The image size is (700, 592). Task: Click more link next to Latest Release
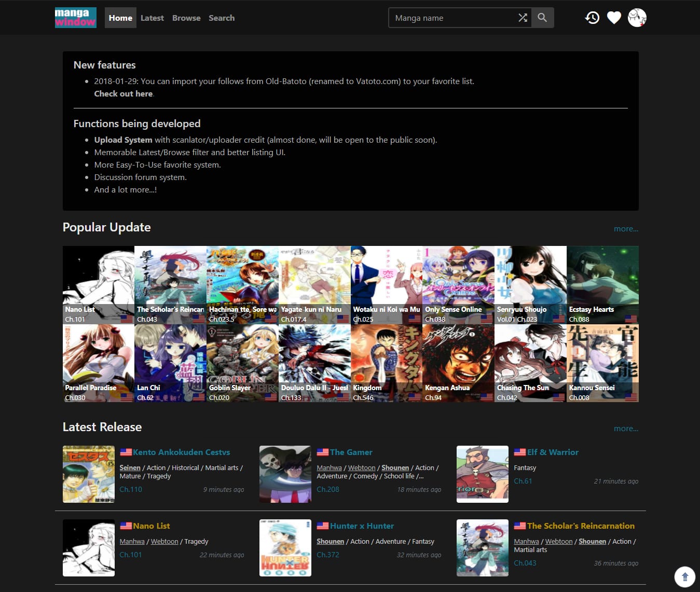pos(626,429)
